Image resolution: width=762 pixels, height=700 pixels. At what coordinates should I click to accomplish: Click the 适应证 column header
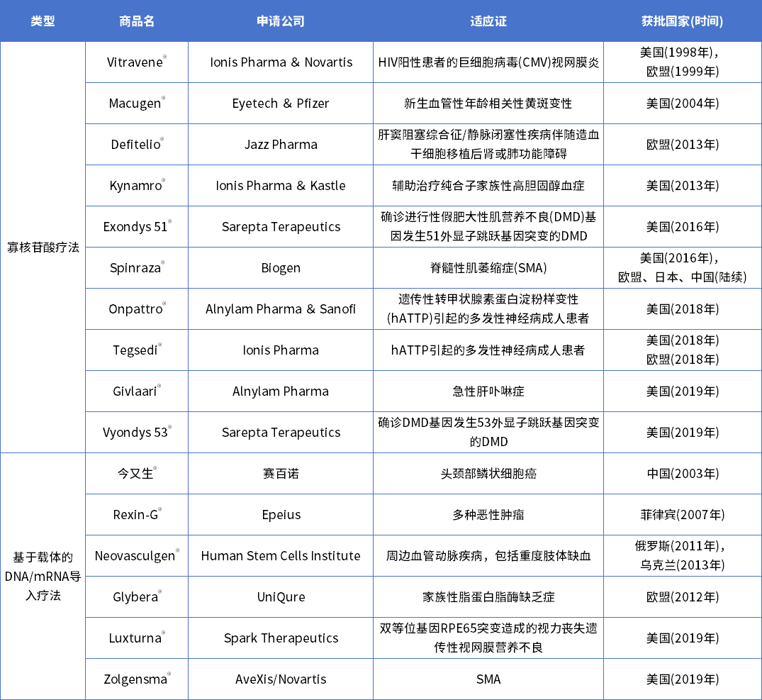488,21
